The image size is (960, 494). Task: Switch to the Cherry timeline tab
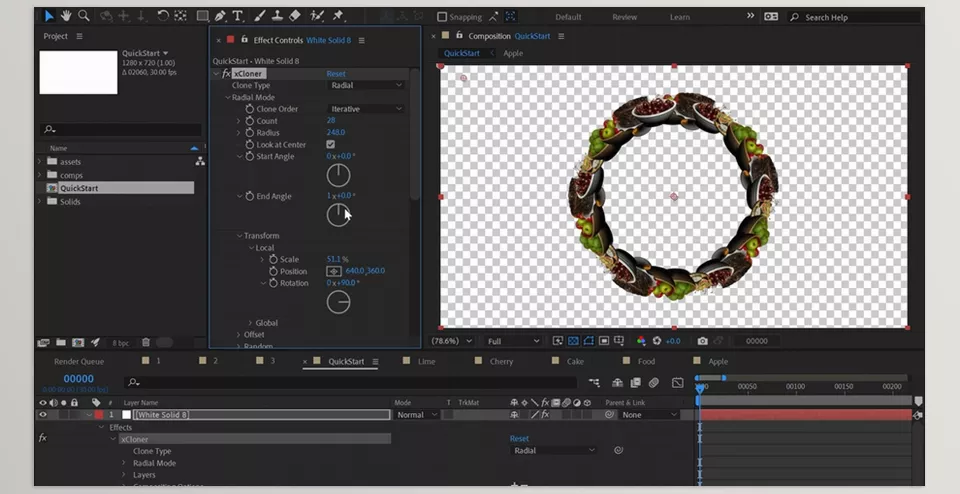(501, 361)
